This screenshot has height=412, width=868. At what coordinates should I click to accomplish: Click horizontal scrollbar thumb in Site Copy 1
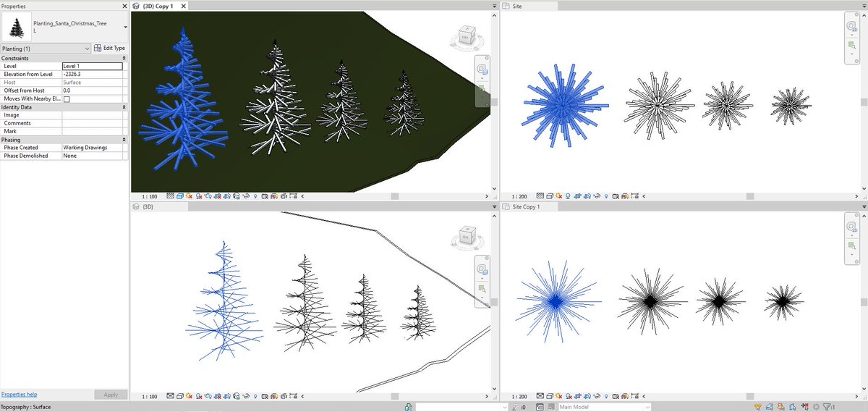[x=750, y=396]
